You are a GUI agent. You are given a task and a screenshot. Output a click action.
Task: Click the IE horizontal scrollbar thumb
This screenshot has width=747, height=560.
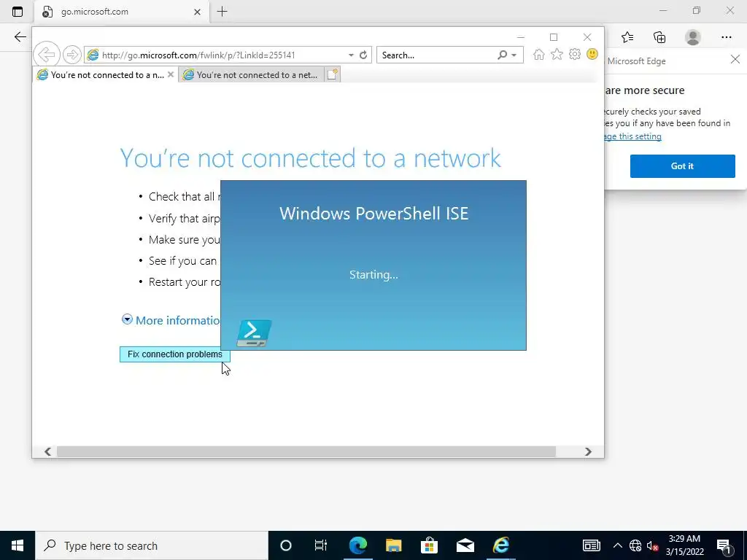click(306, 451)
